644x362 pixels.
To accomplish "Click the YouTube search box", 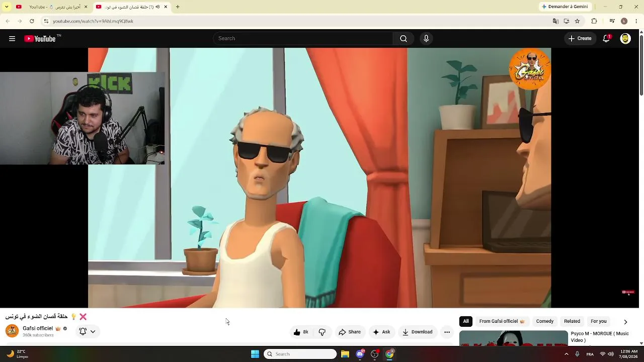I will [x=303, y=39].
